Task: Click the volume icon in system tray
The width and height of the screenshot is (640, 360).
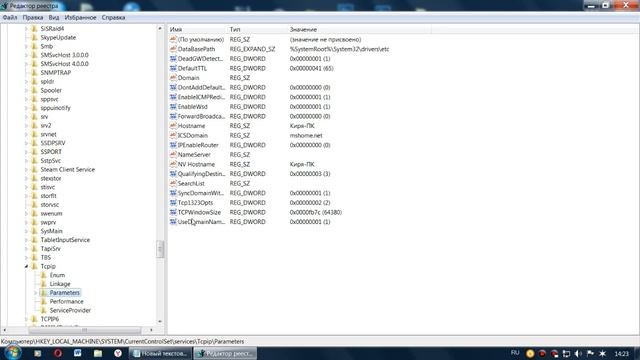Action: 578,353
